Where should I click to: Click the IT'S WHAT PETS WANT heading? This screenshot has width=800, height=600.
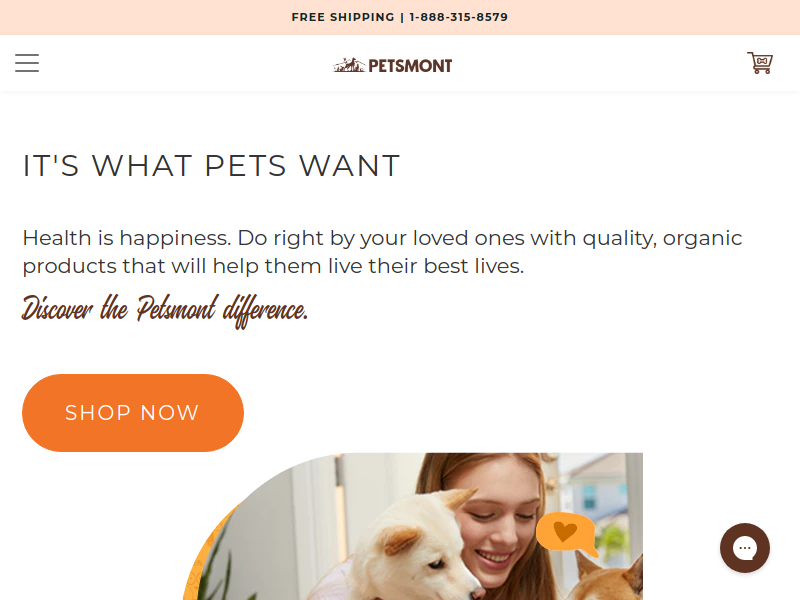[211, 166]
